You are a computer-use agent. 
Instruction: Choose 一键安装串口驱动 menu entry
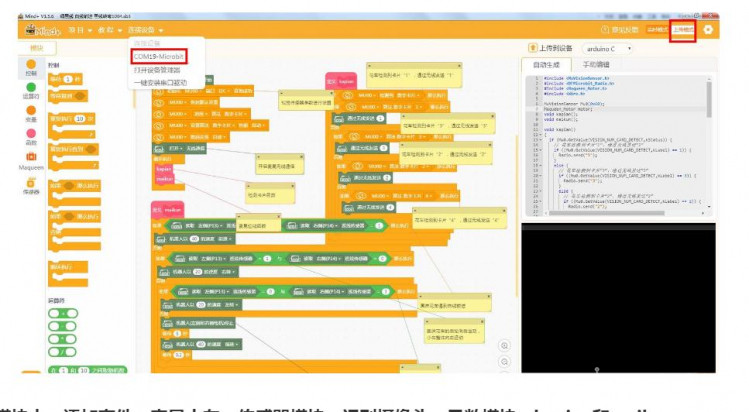tap(160, 83)
